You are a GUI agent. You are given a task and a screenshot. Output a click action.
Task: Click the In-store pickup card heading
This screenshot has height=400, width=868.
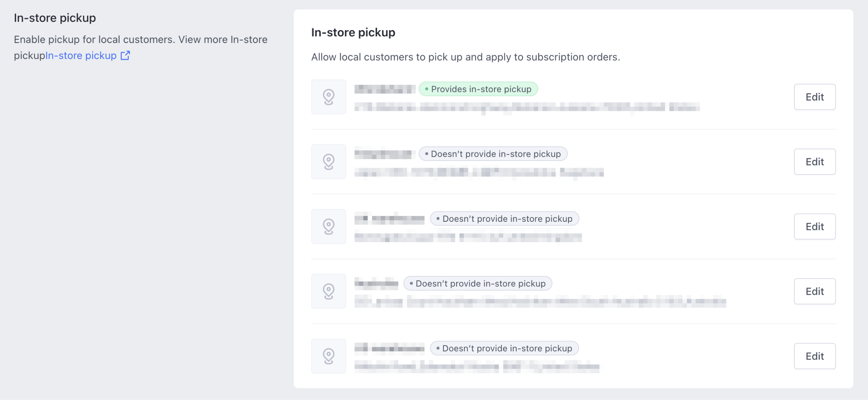[x=353, y=33]
